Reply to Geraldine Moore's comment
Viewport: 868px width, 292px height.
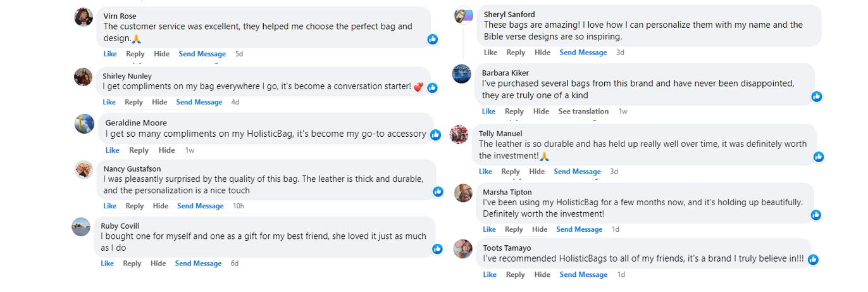(x=139, y=150)
